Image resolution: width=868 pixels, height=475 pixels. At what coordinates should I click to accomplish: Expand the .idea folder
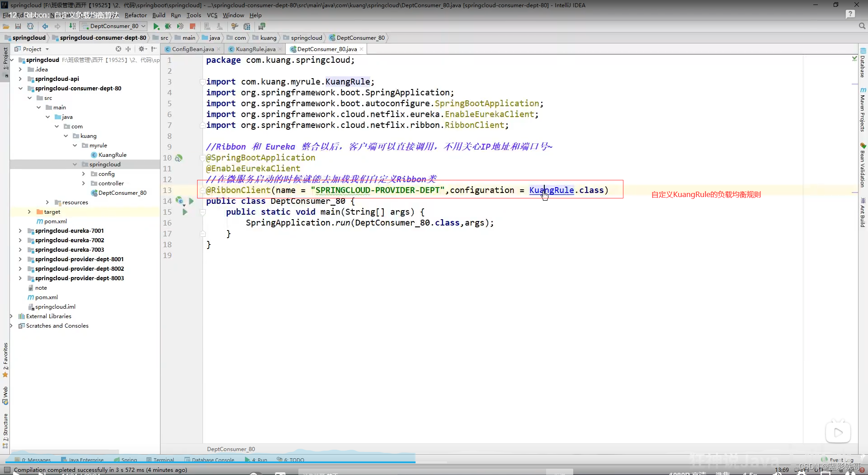point(20,69)
